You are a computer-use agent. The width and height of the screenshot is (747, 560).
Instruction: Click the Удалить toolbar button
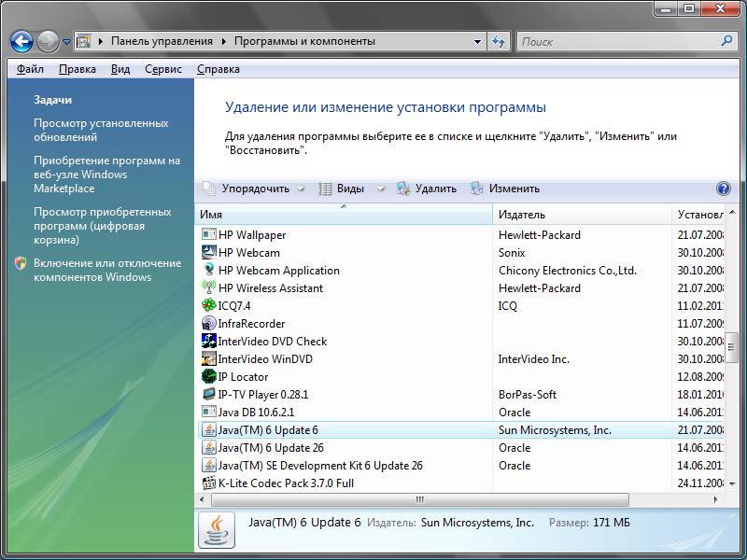(x=427, y=189)
